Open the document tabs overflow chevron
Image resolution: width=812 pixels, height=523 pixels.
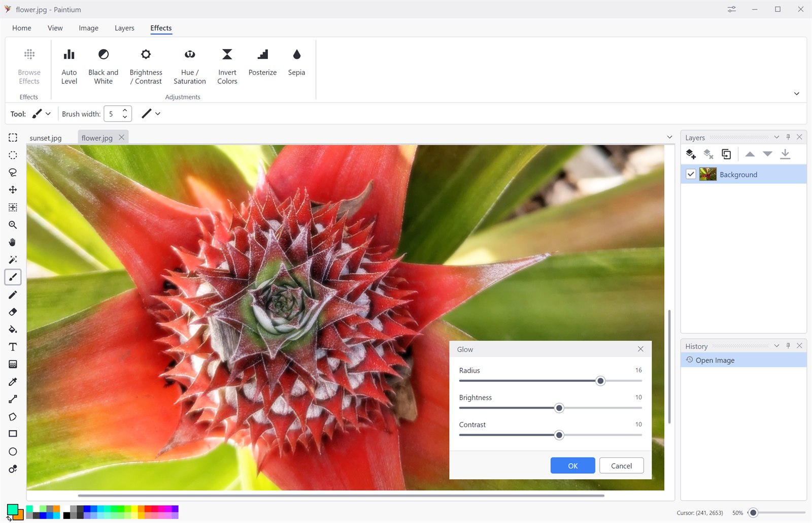(669, 137)
